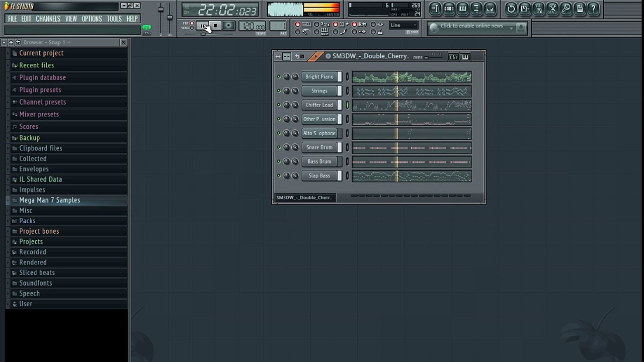Open the Line snap dropdown
The height and width of the screenshot is (362, 644).
point(404,25)
